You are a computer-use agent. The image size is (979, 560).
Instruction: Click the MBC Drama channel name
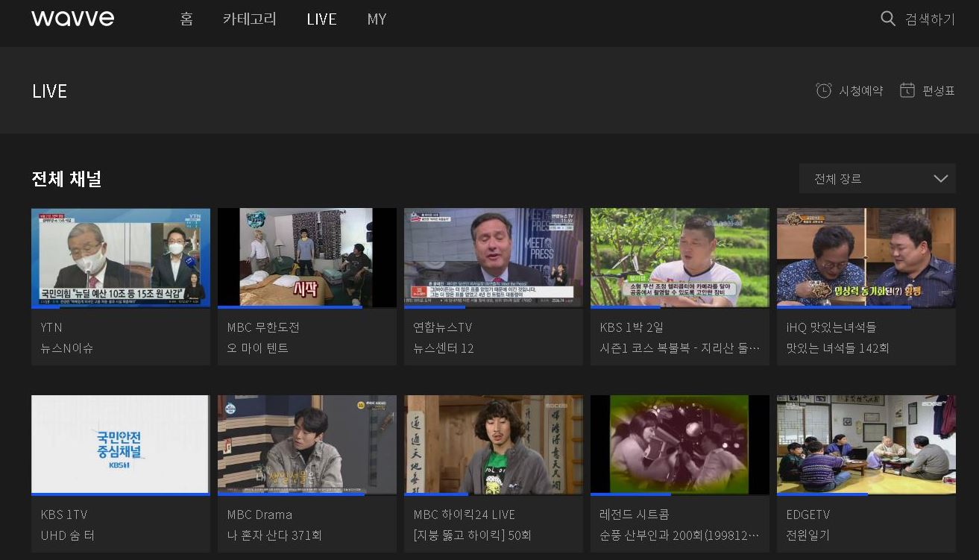tap(259, 515)
